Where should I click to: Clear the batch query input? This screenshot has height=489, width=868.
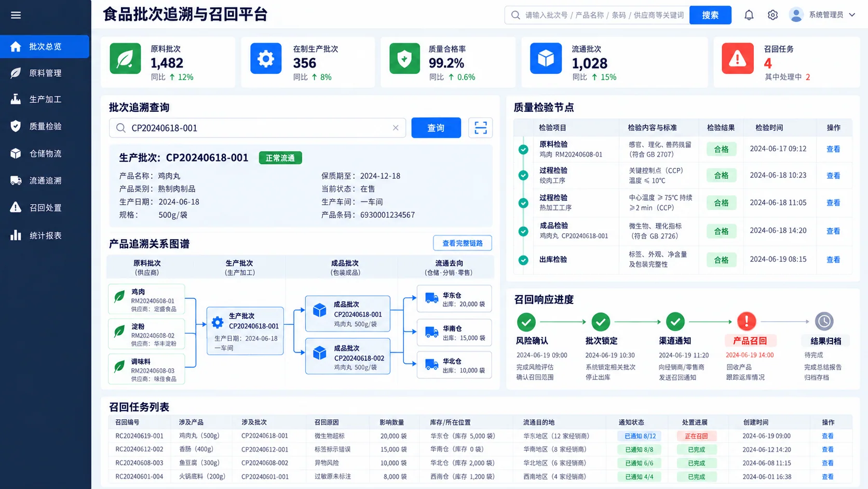[396, 128]
